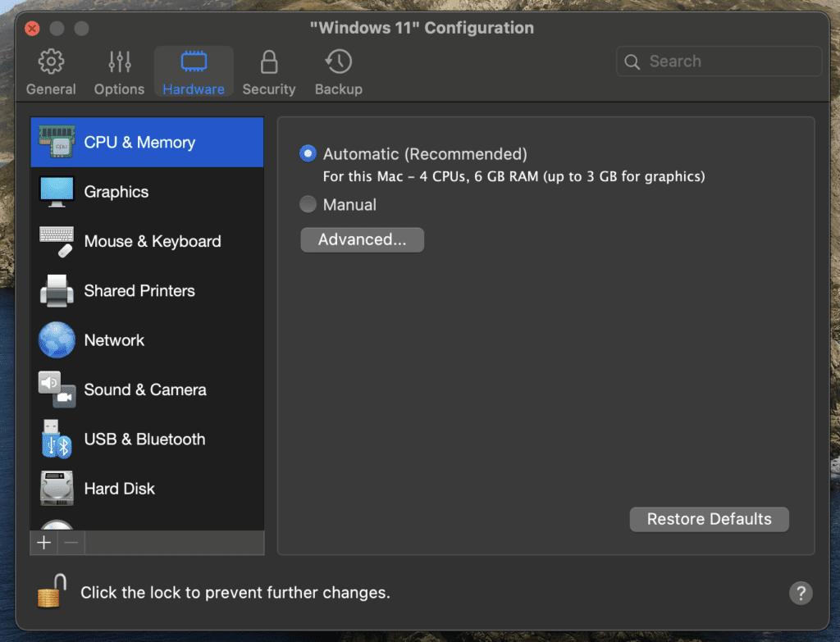Click the Graphics monitor icon
This screenshot has height=642, width=840.
pos(57,192)
